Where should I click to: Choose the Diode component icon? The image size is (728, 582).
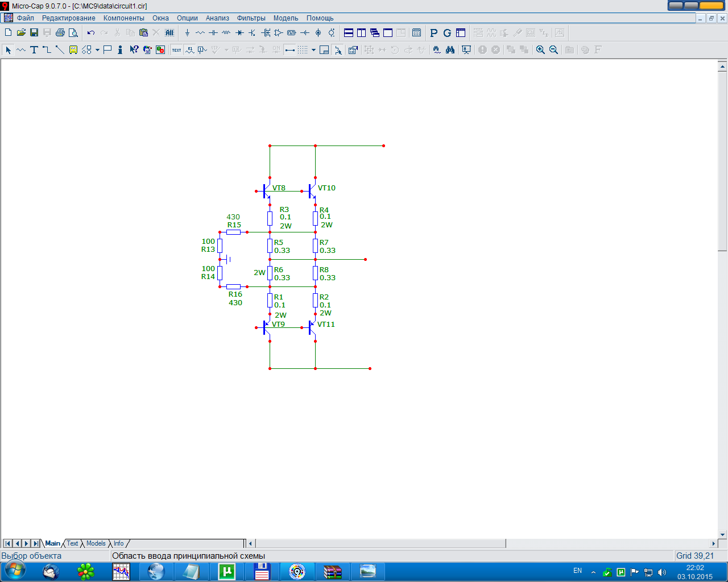tap(239, 33)
